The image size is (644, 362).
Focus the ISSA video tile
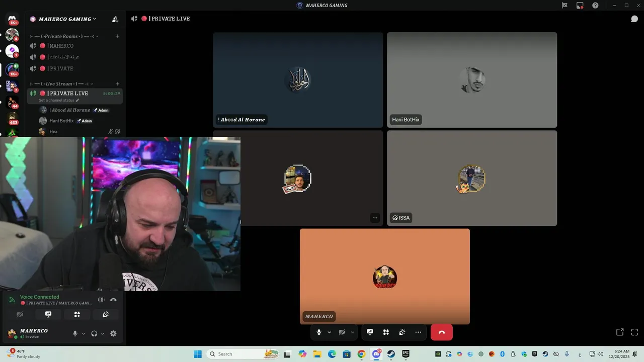(472, 178)
